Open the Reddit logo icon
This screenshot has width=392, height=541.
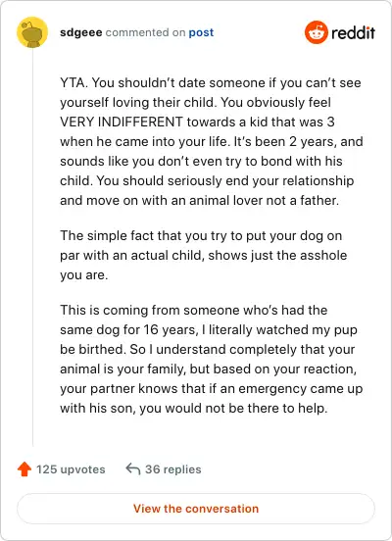point(317,32)
